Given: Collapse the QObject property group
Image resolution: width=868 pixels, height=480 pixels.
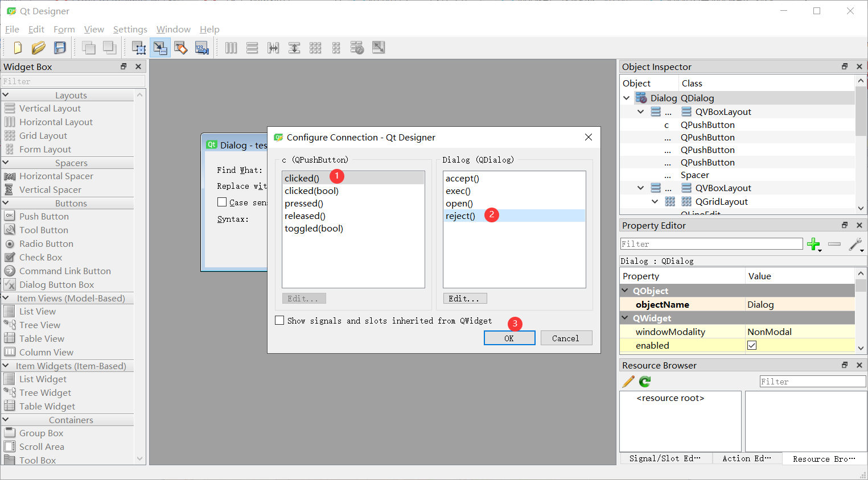Looking at the screenshot, I should coord(625,291).
